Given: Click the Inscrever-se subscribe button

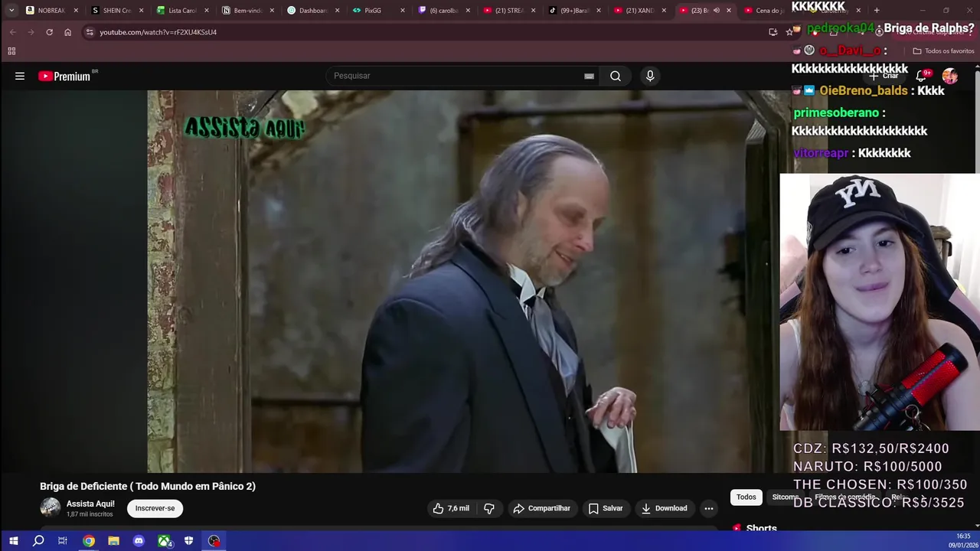Looking at the screenshot, I should [155, 508].
